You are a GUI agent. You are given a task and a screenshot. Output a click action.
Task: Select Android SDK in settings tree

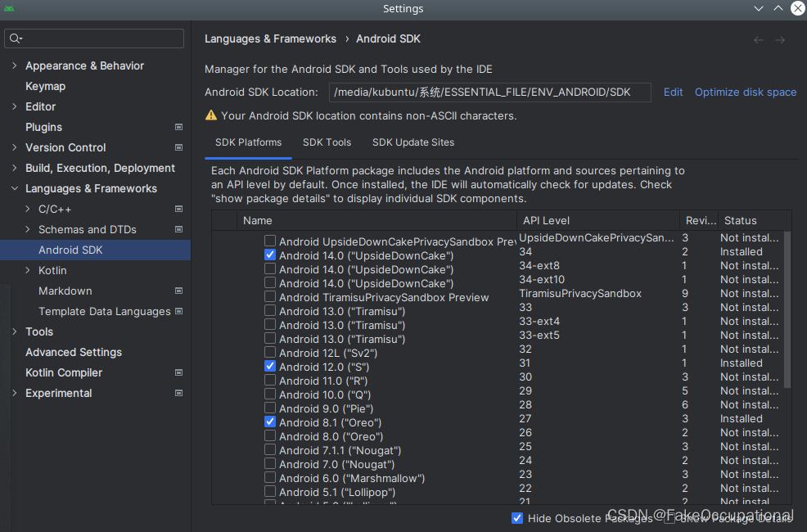coord(95,250)
